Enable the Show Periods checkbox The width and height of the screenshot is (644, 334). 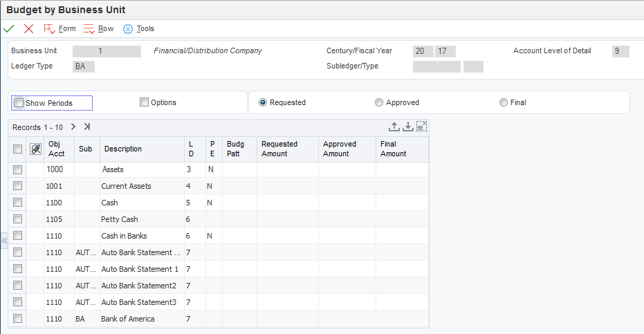click(19, 103)
